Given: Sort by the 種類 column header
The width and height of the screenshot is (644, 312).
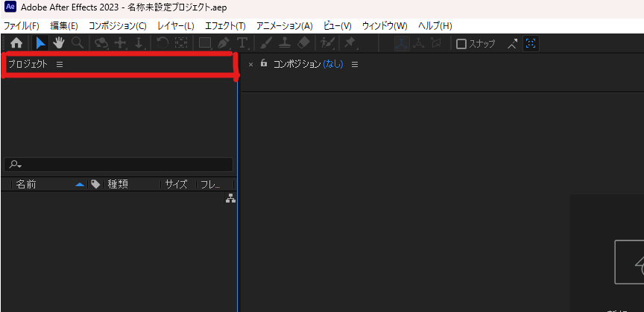Looking at the screenshot, I should 118,185.
